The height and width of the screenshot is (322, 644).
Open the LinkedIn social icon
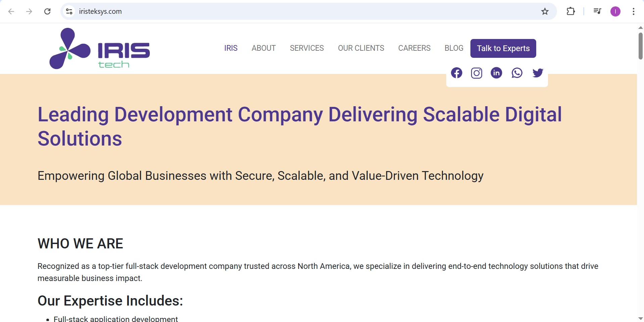coord(496,73)
